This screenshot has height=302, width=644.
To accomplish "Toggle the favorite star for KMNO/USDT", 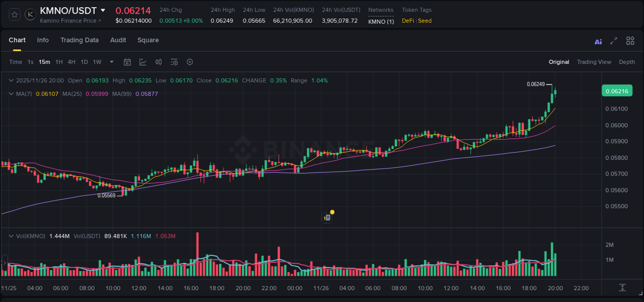I will pos(14,14).
